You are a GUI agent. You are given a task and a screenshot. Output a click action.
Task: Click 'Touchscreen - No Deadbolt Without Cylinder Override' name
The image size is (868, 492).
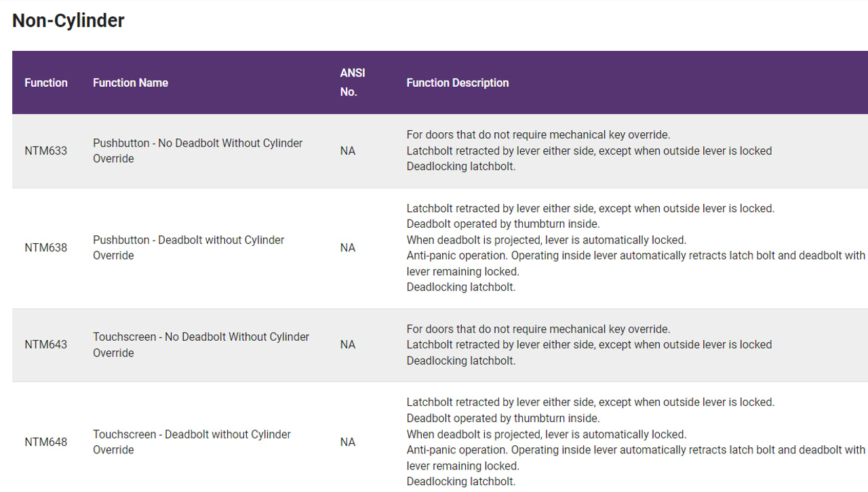click(201, 345)
